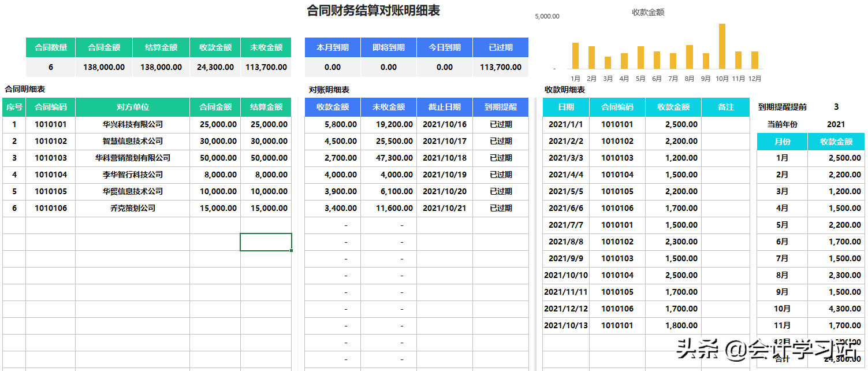Select the 乔克策划公司 cell
The width and height of the screenshot is (868, 371).
[132, 208]
